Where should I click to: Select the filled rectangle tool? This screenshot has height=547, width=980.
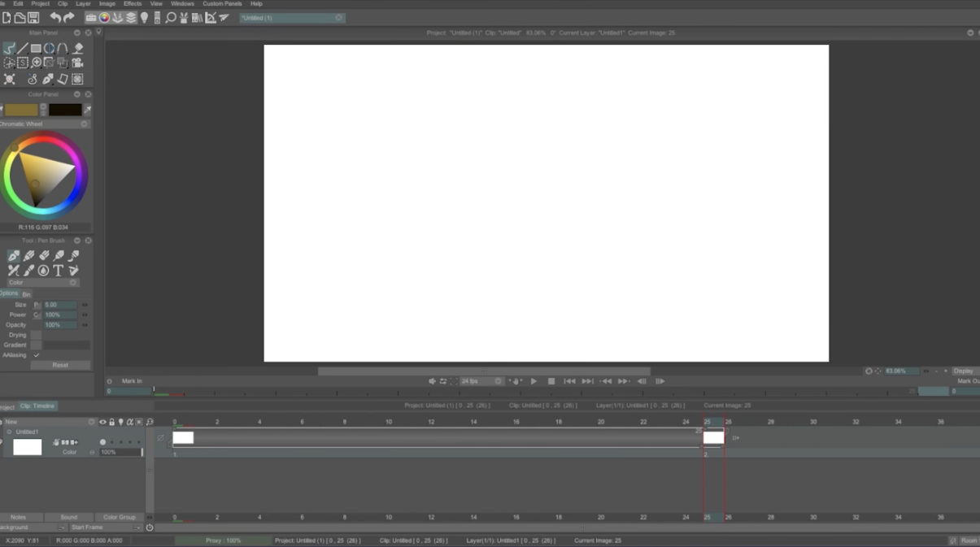(x=36, y=49)
